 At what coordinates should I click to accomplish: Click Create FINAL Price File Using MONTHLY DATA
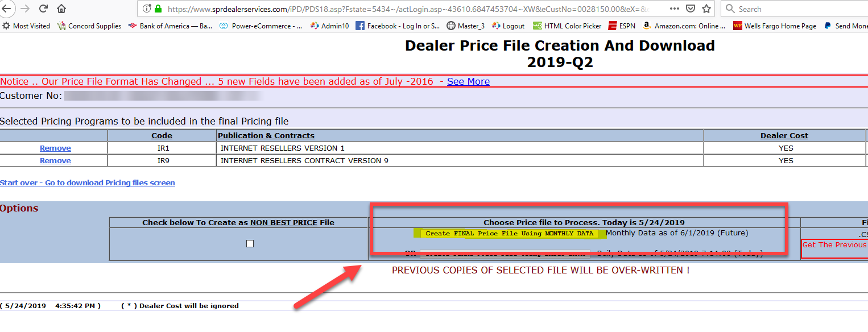[509, 233]
